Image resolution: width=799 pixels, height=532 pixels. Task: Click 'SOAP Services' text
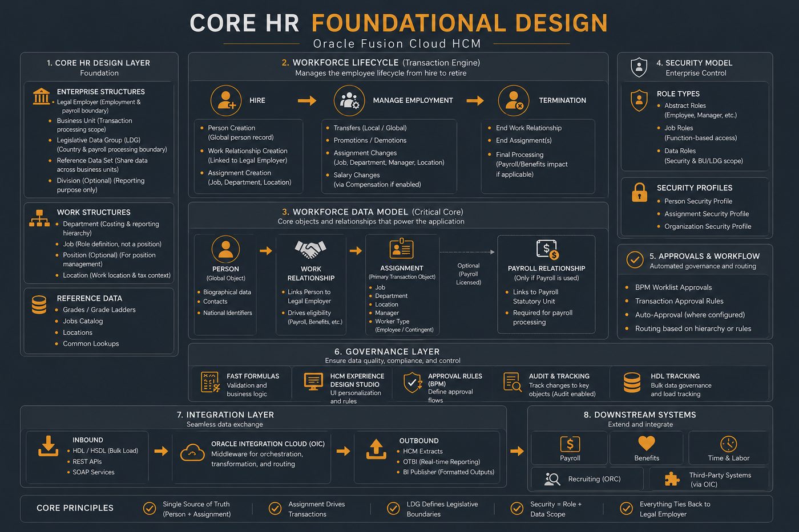tap(94, 472)
